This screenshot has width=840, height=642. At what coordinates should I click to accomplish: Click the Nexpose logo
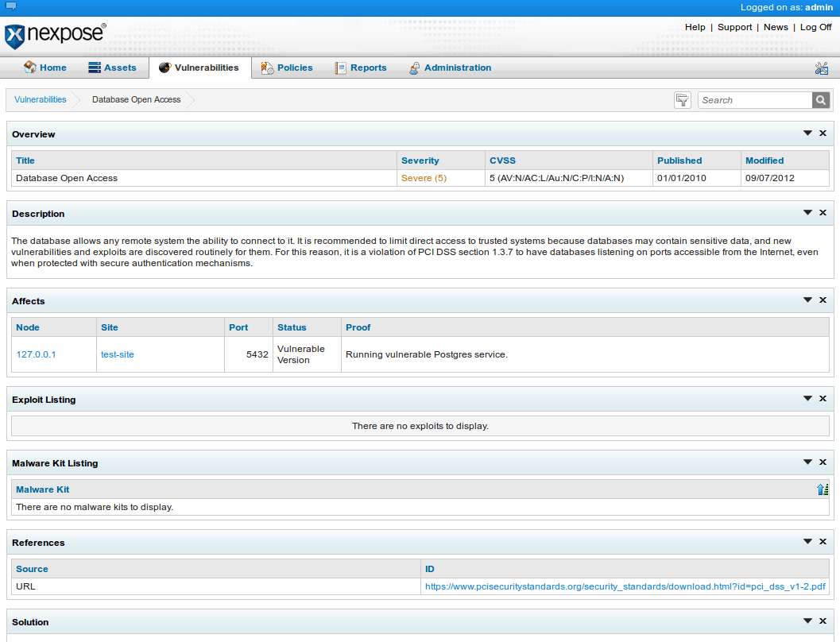[52, 36]
